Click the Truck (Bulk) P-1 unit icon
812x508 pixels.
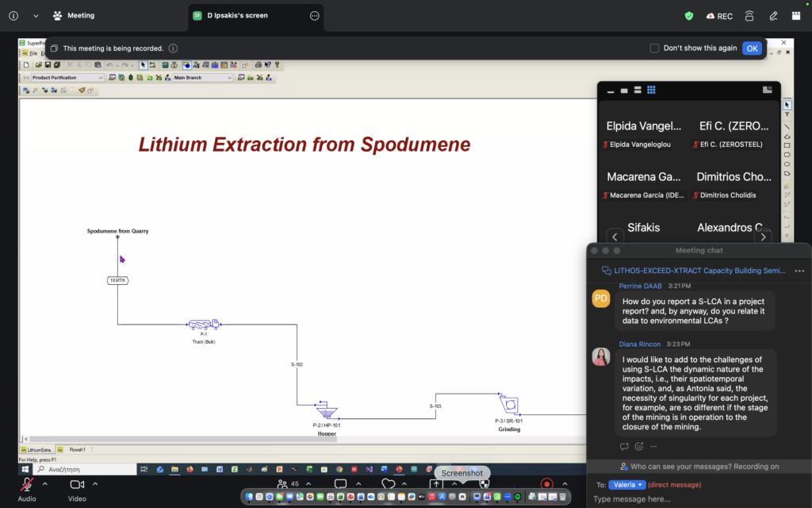pyautogui.click(x=204, y=325)
